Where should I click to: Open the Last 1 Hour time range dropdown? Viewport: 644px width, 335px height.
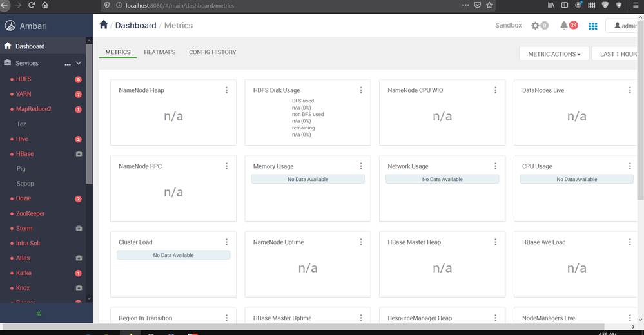coord(616,53)
